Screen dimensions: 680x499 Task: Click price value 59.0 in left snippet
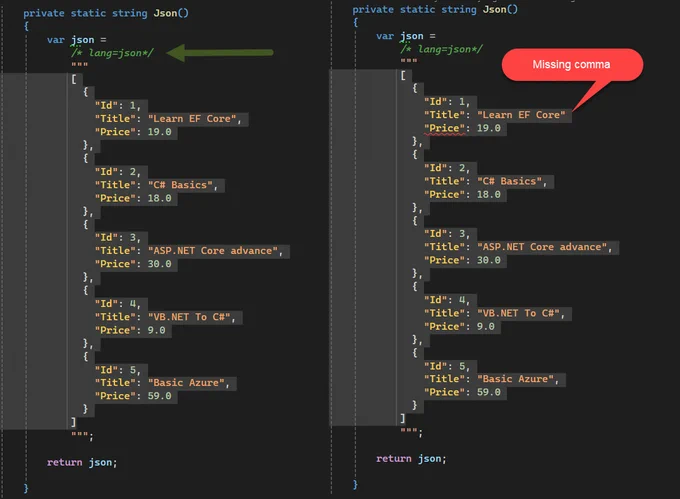pos(160,396)
